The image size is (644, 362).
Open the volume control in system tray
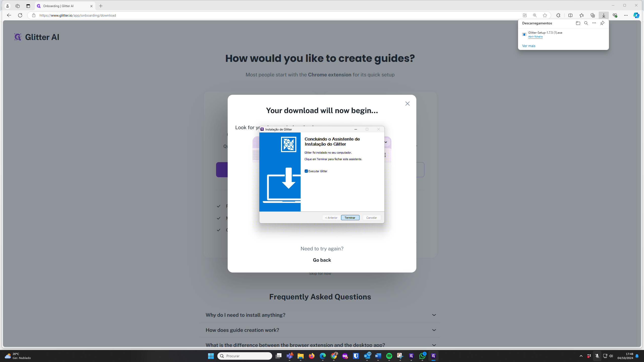pyautogui.click(x=611, y=356)
